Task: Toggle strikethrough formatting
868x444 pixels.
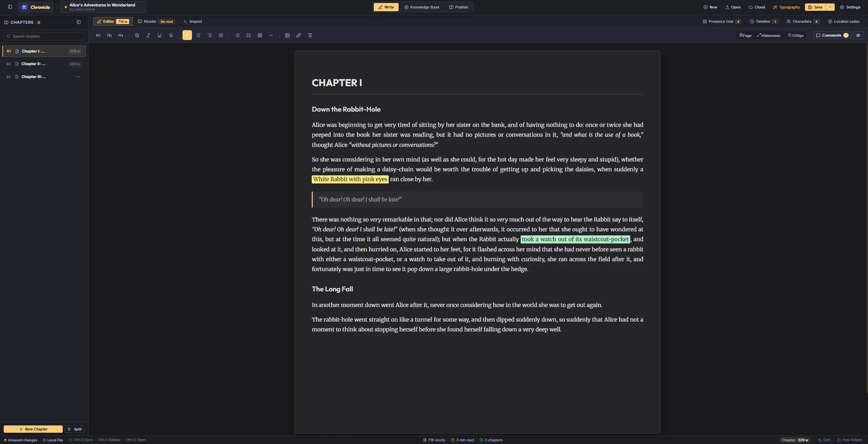Action: click(171, 35)
